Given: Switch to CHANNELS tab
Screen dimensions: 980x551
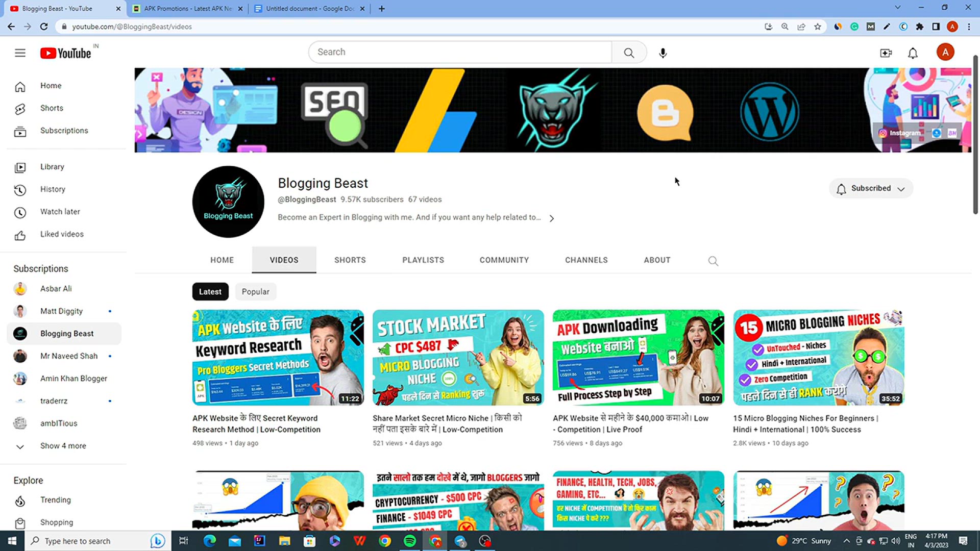Looking at the screenshot, I should (x=586, y=260).
